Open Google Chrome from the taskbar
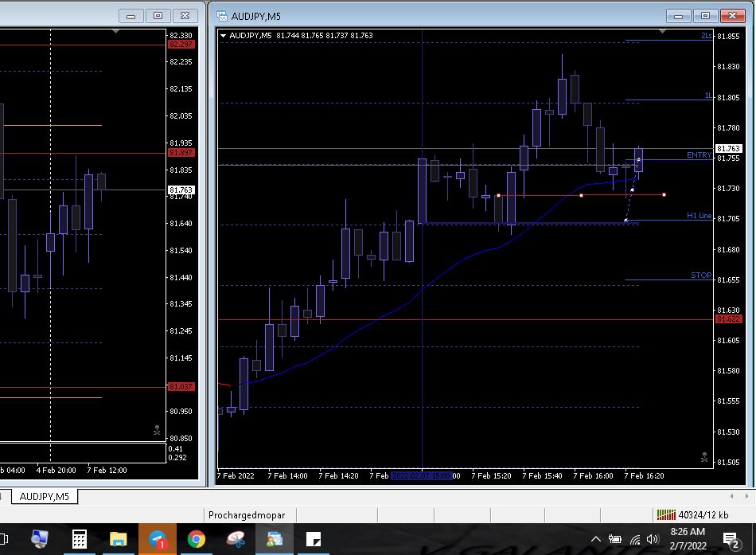The height and width of the screenshot is (555, 756). tap(197, 539)
